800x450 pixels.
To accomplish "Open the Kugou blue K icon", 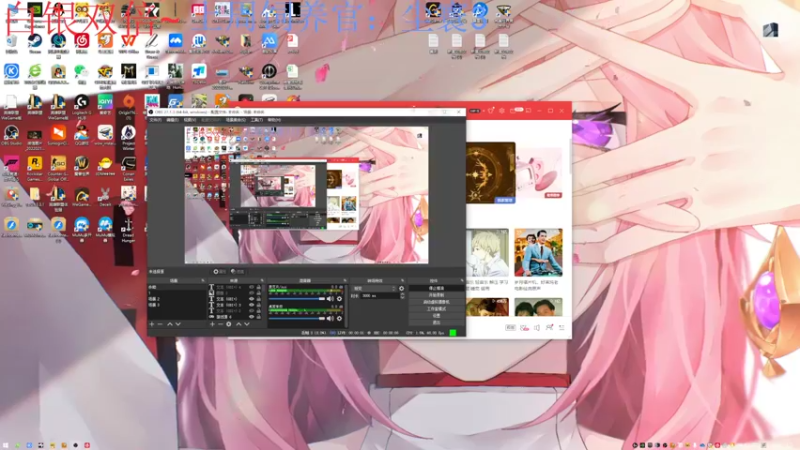I will pyautogui.click(x=11, y=71).
